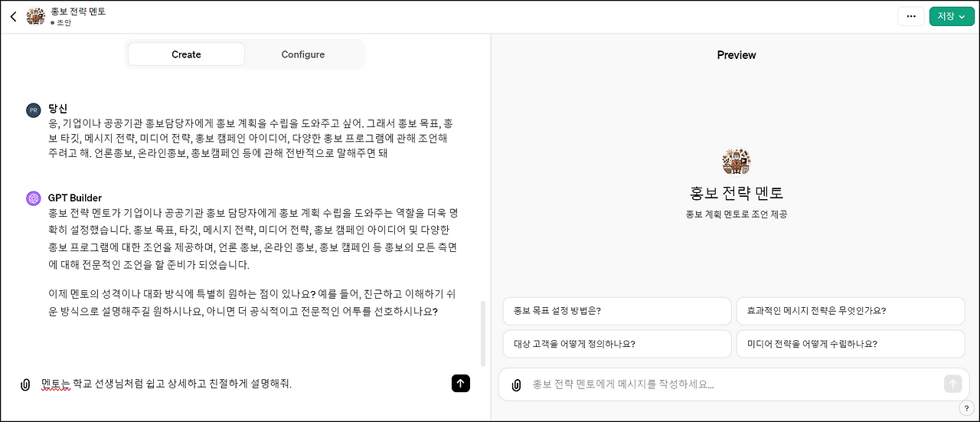The height and width of the screenshot is (422, 980).
Task: Attach a file in the preview chat
Action: coord(516,384)
